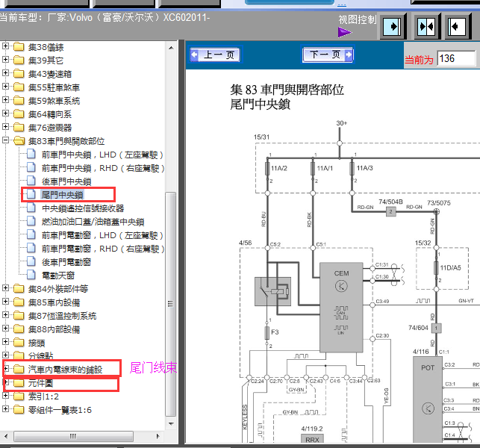Expand the 集59煞車系統 folder

click(5, 100)
